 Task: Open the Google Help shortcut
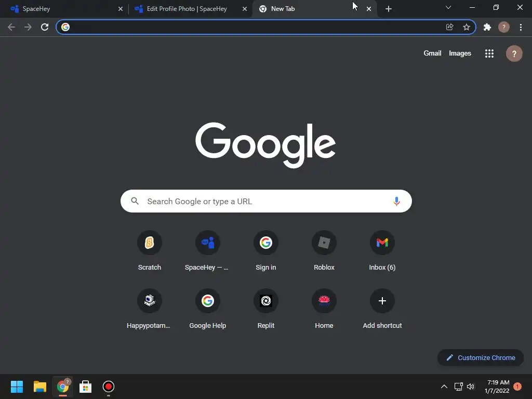pos(208,301)
